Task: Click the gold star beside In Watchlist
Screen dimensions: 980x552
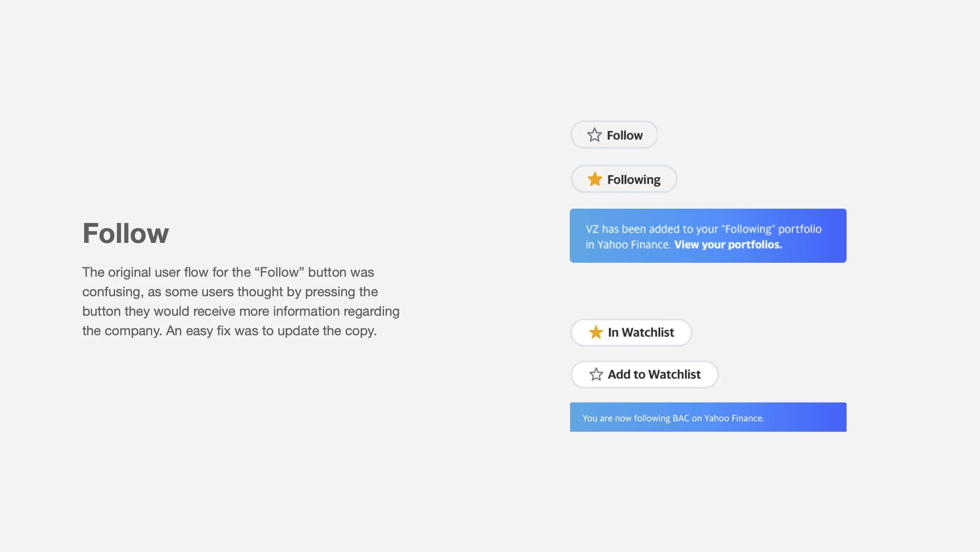Action: coord(595,332)
